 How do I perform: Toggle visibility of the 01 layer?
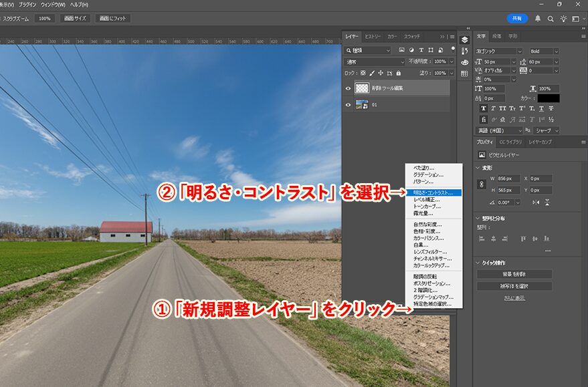pyautogui.click(x=349, y=104)
